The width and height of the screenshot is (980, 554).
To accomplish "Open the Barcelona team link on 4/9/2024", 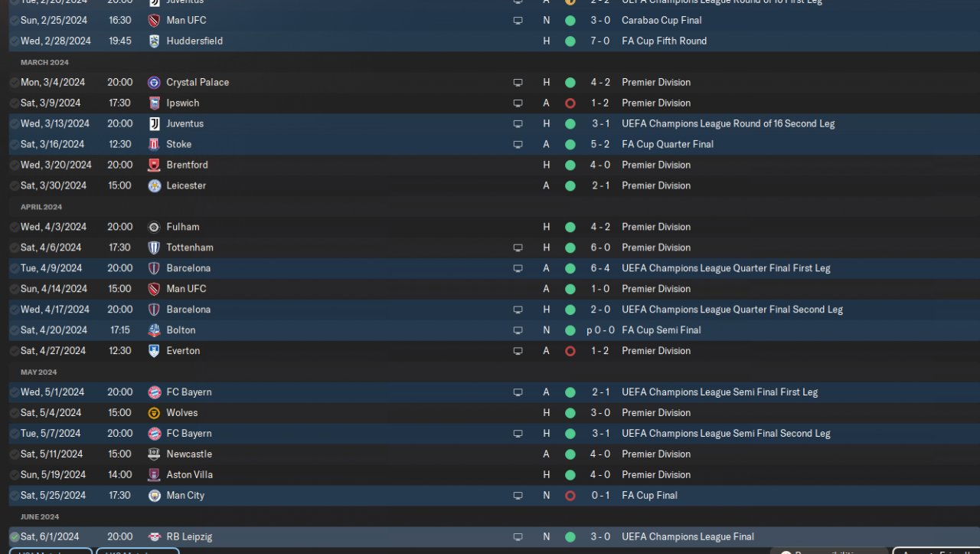I will pyautogui.click(x=188, y=268).
